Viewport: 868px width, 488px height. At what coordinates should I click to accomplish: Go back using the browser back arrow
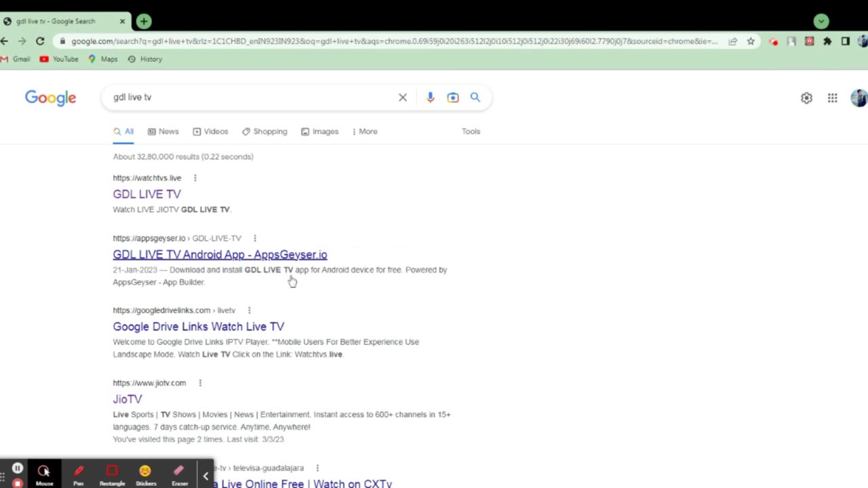click(x=5, y=41)
